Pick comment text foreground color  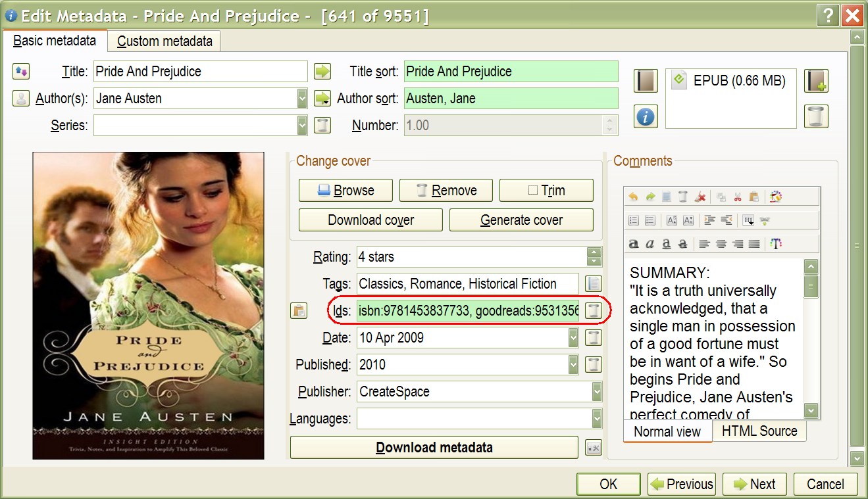click(776, 244)
